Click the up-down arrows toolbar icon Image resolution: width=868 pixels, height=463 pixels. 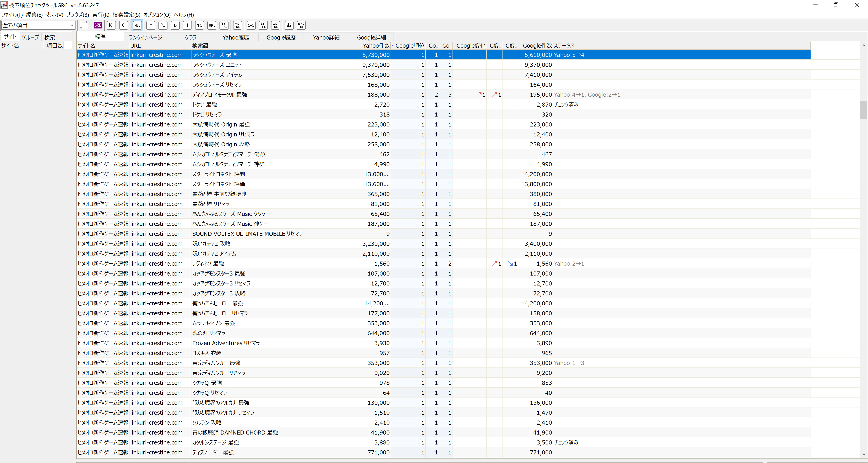(163, 25)
